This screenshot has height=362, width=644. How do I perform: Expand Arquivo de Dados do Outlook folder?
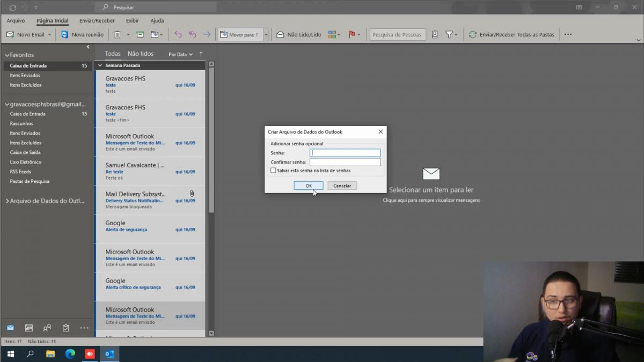point(7,201)
